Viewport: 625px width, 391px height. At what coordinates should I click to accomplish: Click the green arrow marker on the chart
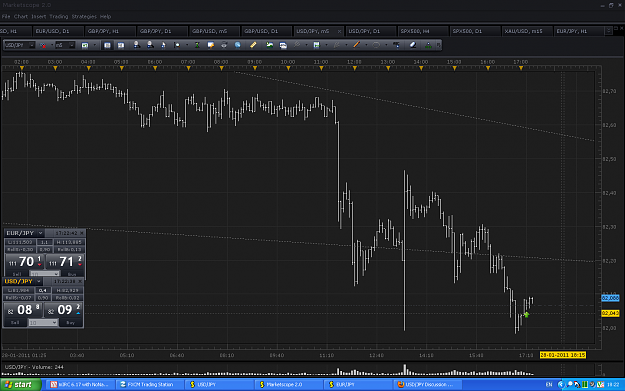point(527,315)
